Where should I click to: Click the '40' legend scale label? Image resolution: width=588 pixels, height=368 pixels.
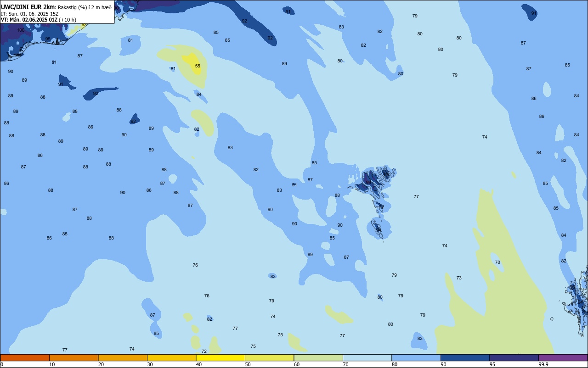[199, 364]
